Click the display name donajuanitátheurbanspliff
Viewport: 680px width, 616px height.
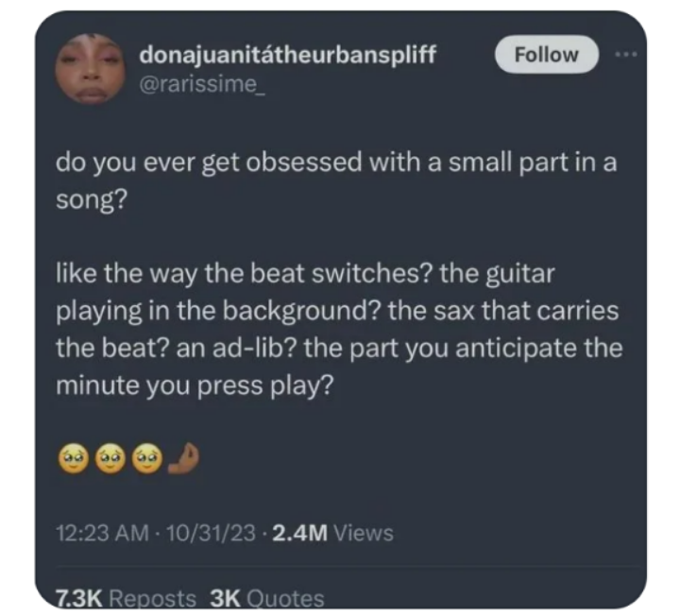point(287,55)
